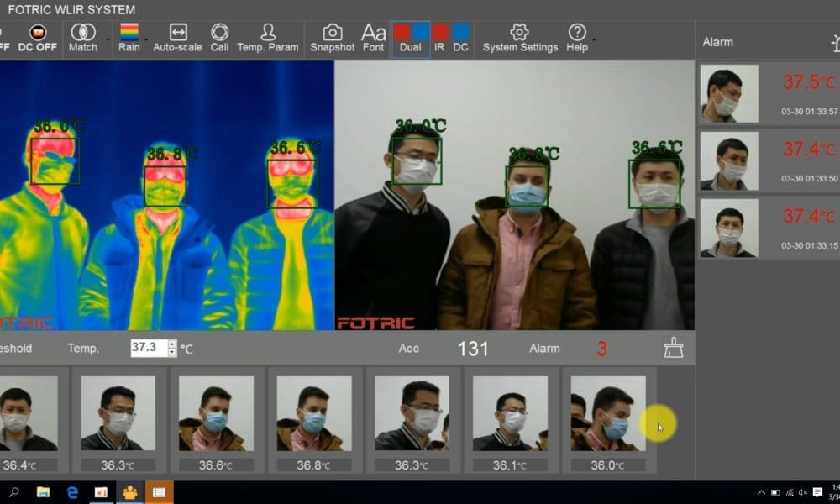The image size is (840, 504).
Task: Open the Cali calibration tool
Action: [219, 37]
